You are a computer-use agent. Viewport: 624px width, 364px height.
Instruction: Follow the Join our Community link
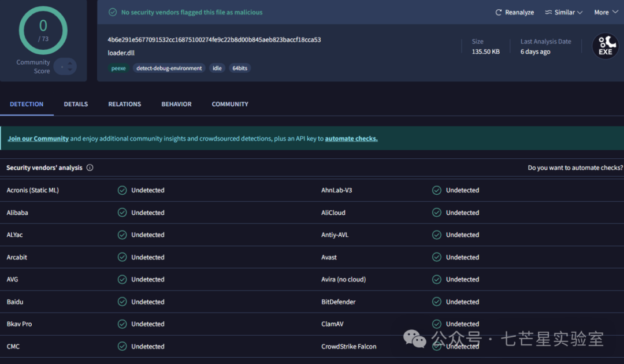point(38,139)
